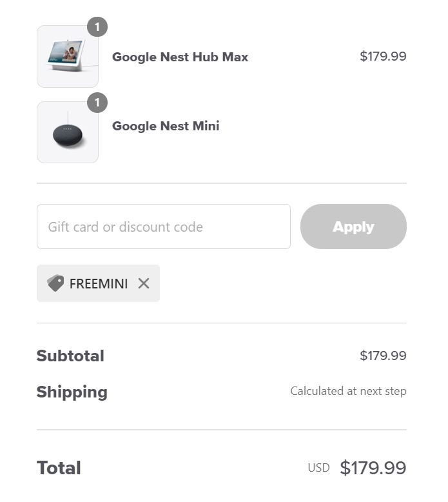Click the FREEMINI code label
The width and height of the screenshot is (448, 502).
[99, 284]
